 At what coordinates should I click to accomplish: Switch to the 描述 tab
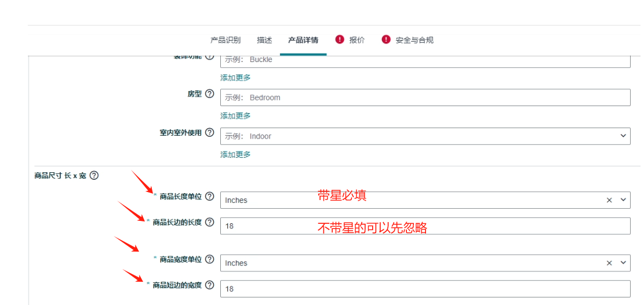coord(264,40)
